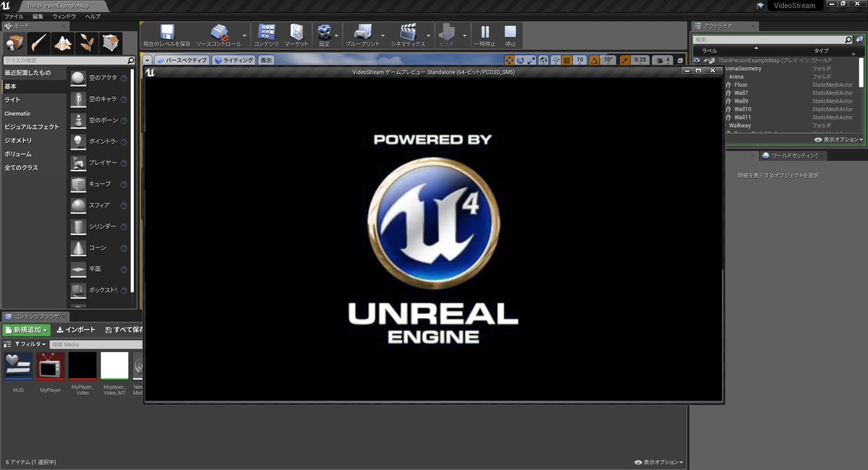Open the 設定 settings toolbar button
Image resolution: width=868 pixels, height=470 pixels.
(324, 35)
